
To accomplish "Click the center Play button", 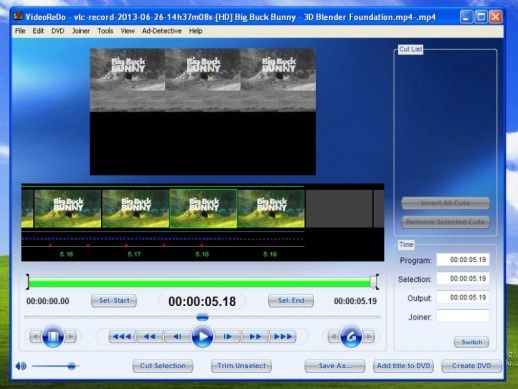I will 202,337.
